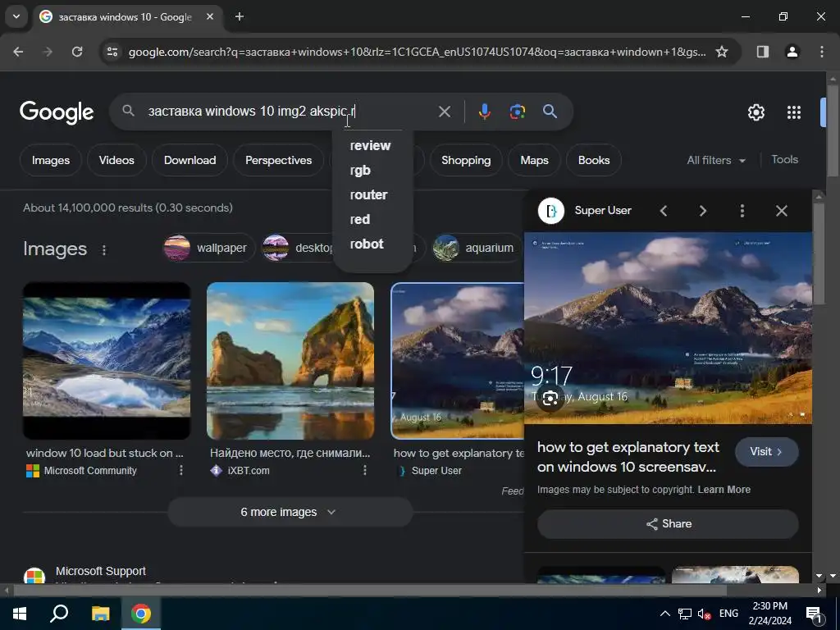Open the preview panel three-dot menu
The image size is (840, 630).
coord(742,211)
